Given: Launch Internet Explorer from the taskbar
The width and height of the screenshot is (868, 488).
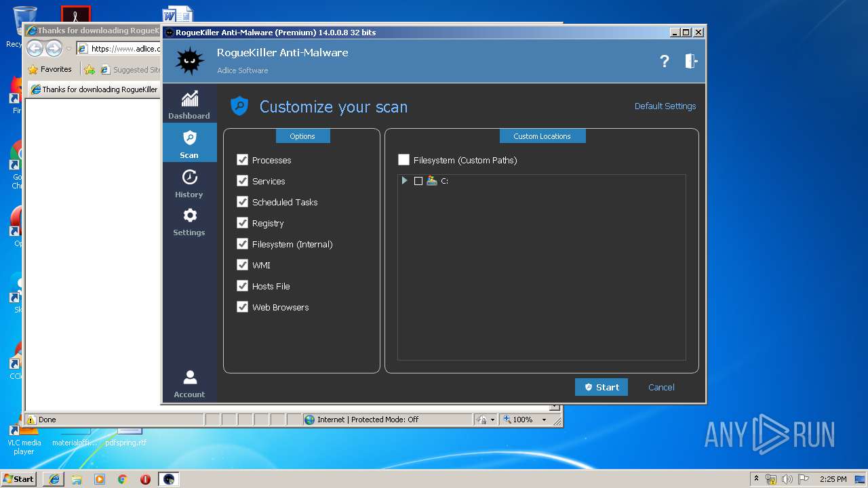Looking at the screenshot, I should point(54,479).
